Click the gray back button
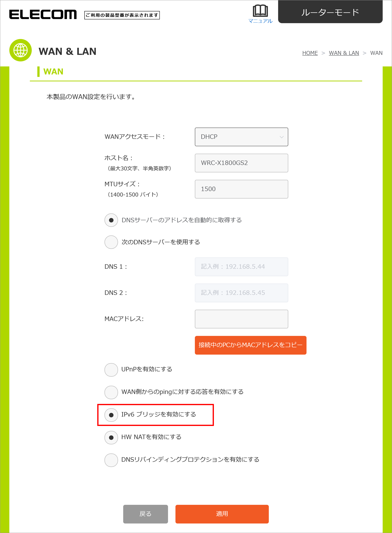 146,514
